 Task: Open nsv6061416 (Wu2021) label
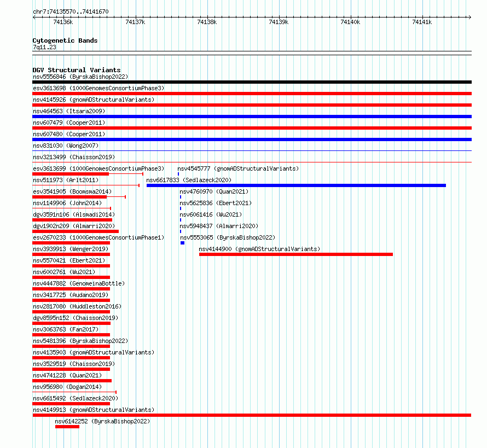pos(211,214)
